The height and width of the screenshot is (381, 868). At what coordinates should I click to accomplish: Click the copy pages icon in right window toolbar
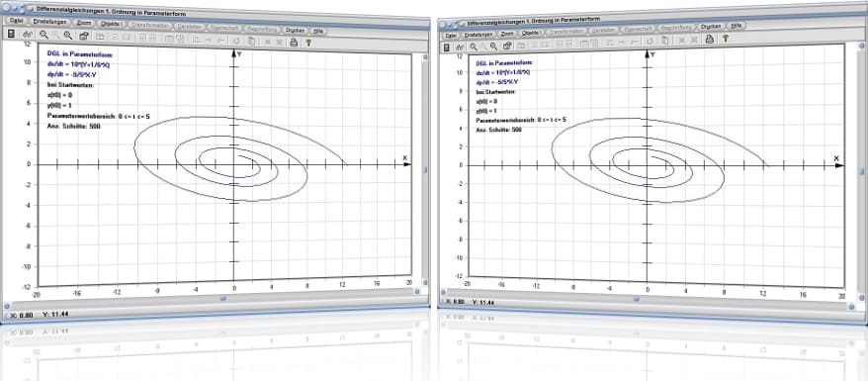pyautogui.click(x=664, y=41)
